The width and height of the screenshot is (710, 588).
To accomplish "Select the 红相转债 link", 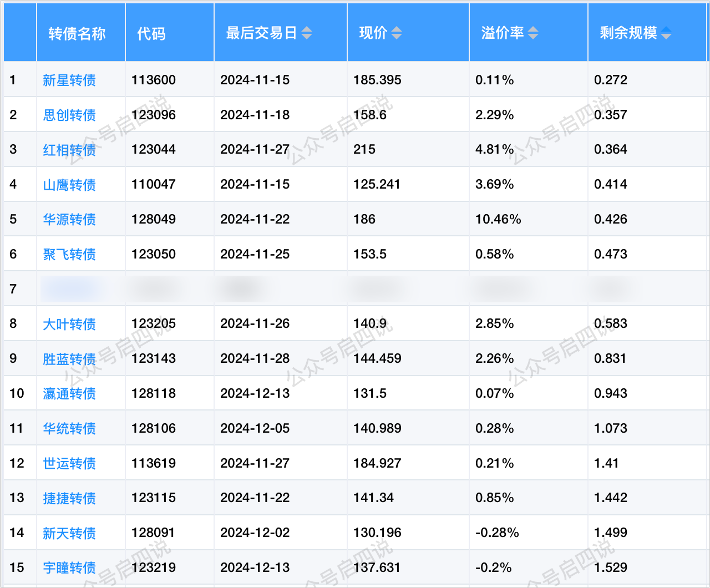I will 69,150.
